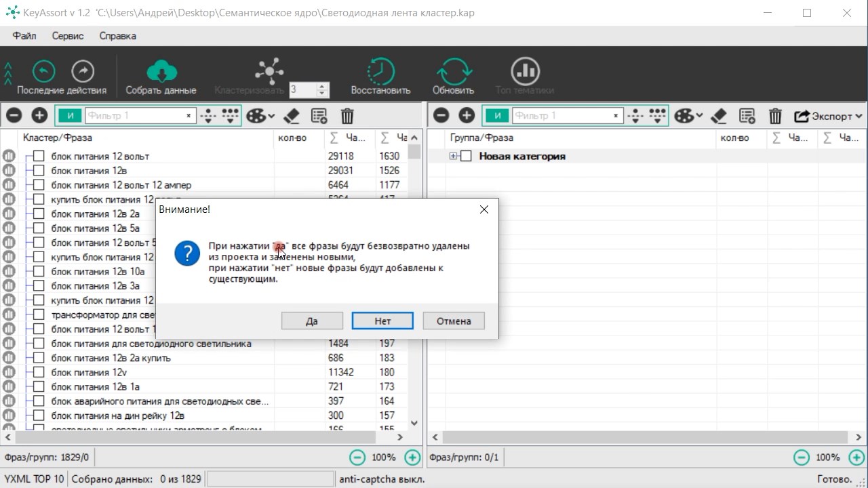
Task: Open left panel color palette dropdown
Action: coord(260,116)
